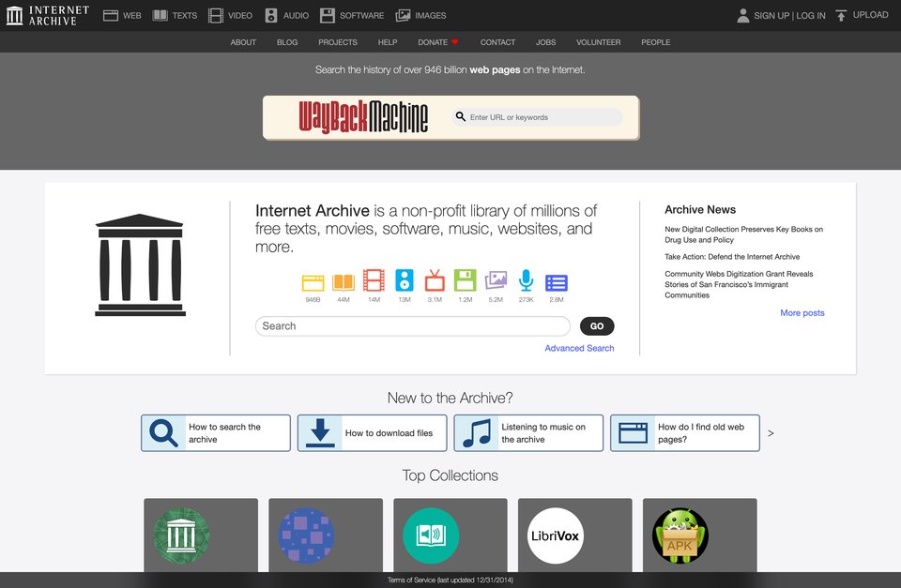Open the About menu item

click(243, 42)
